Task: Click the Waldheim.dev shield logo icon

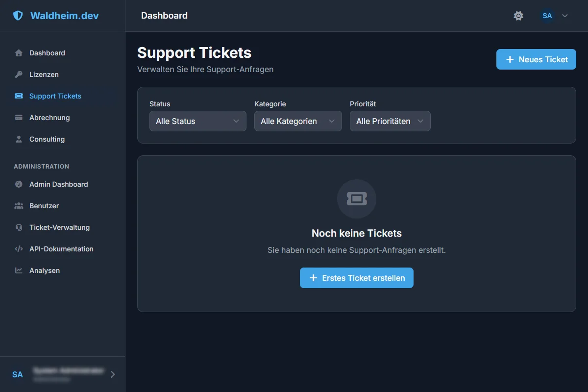Action: pyautogui.click(x=18, y=16)
